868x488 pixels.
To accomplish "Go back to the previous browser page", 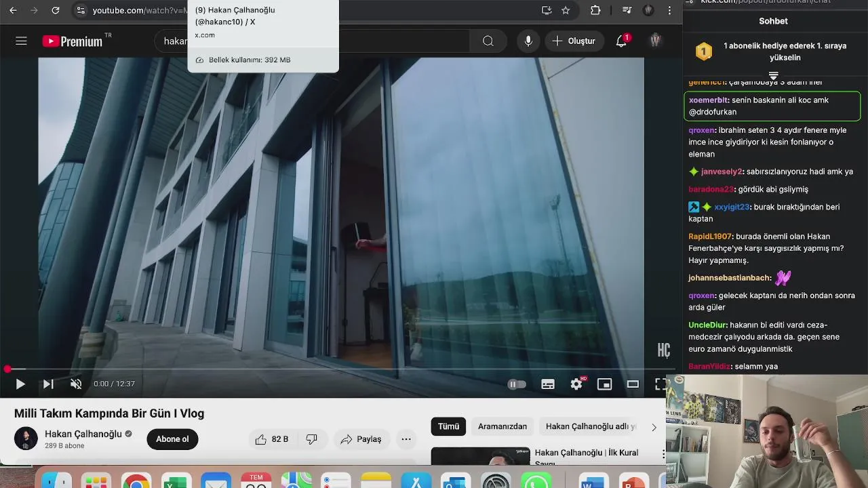I will click(13, 10).
